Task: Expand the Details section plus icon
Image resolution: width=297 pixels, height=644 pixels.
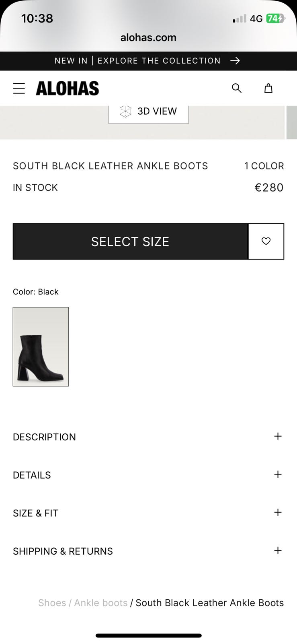Action: [278, 475]
